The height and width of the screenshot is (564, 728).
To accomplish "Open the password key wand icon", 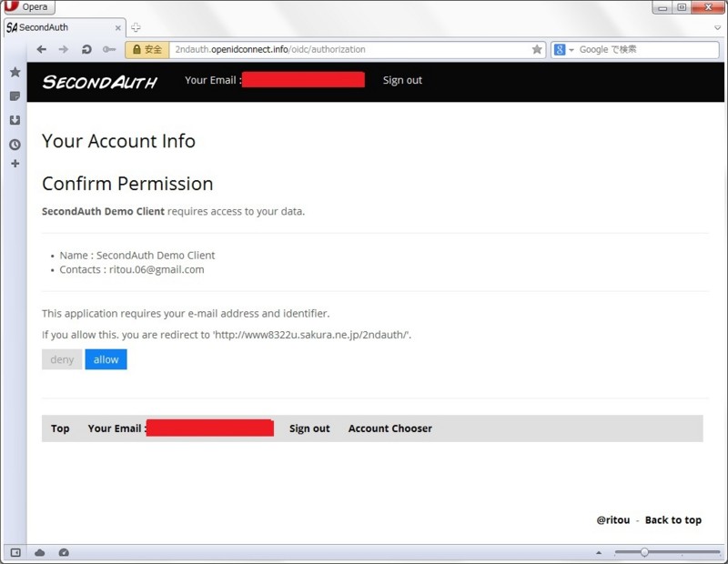I will [x=109, y=49].
